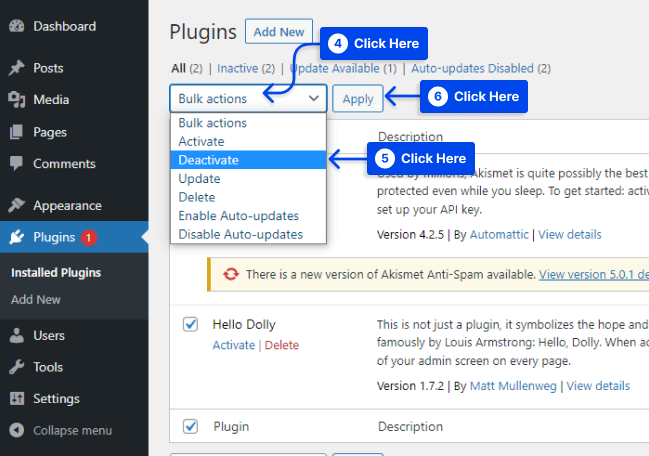Filter plugins by All
Image resolution: width=649 pixels, height=456 pixels.
coord(178,68)
